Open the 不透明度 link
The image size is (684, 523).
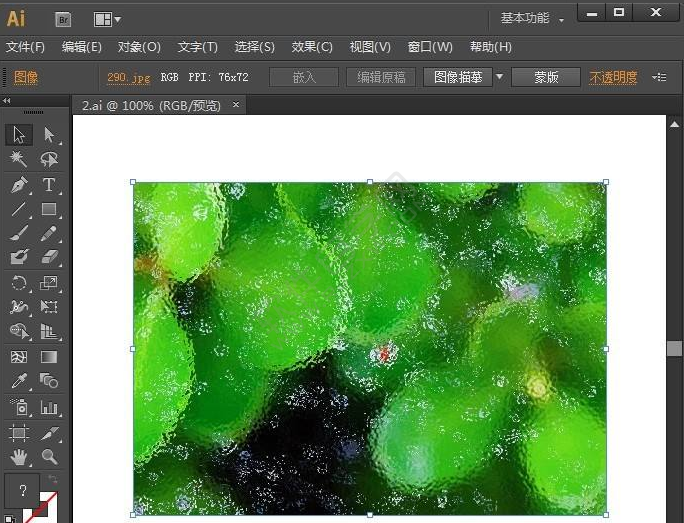click(613, 77)
